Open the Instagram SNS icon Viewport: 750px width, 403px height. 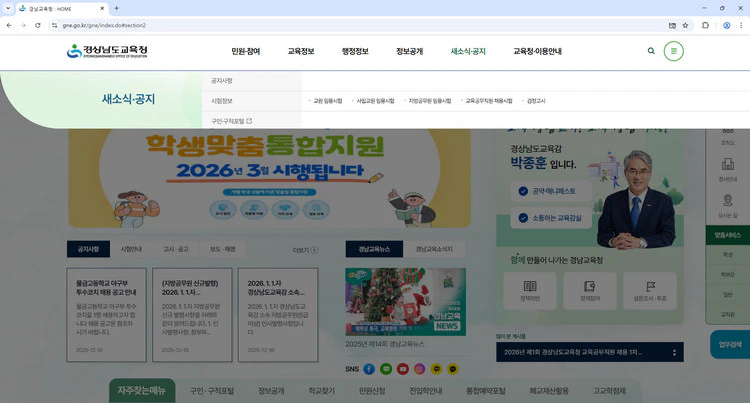[x=419, y=369]
